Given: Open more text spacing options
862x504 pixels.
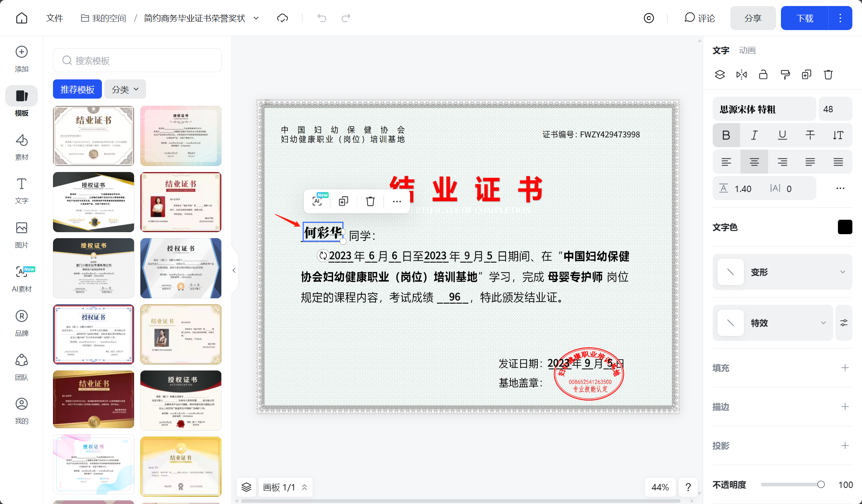Looking at the screenshot, I should tap(840, 188).
